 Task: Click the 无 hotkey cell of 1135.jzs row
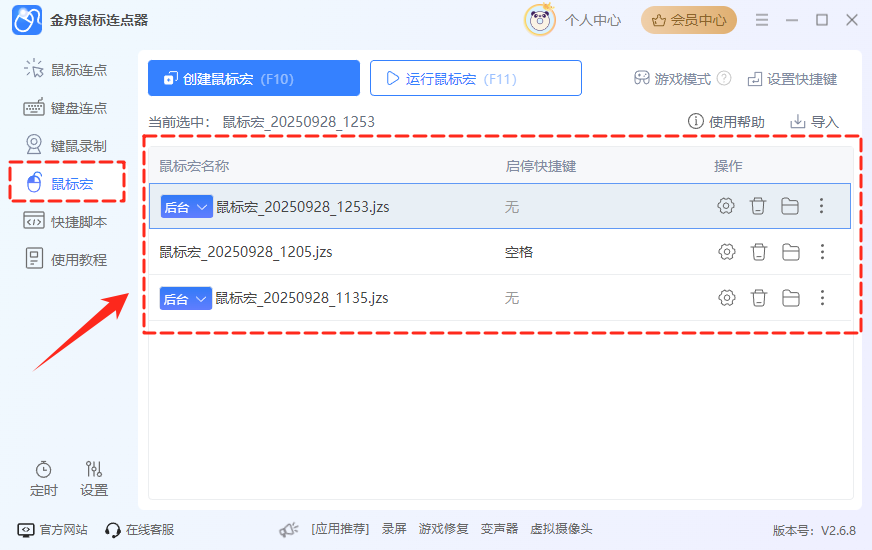point(512,298)
